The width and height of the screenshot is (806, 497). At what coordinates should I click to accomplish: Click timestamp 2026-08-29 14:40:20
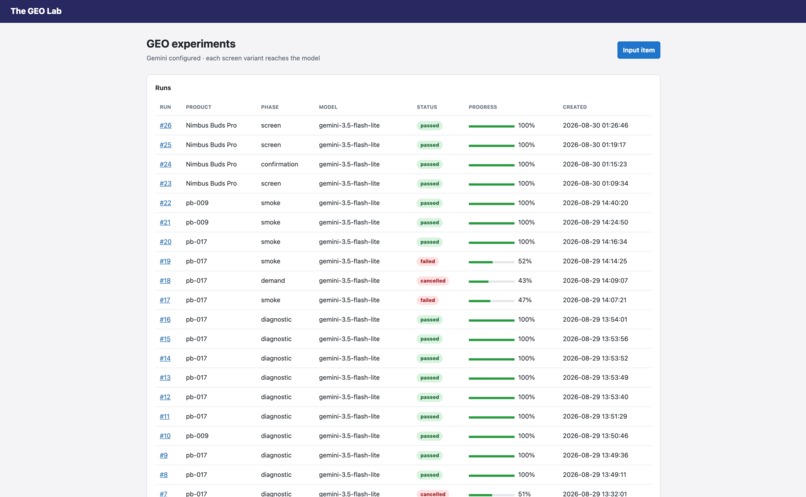click(595, 203)
